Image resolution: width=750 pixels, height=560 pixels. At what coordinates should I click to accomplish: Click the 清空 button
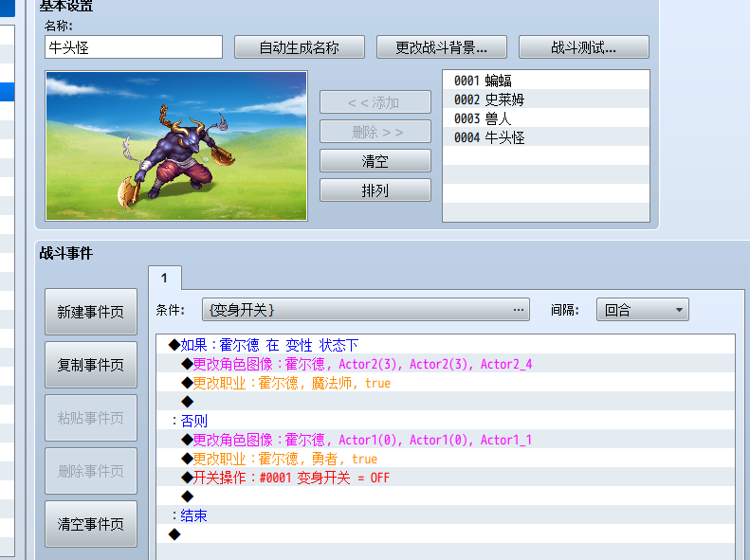click(375, 161)
